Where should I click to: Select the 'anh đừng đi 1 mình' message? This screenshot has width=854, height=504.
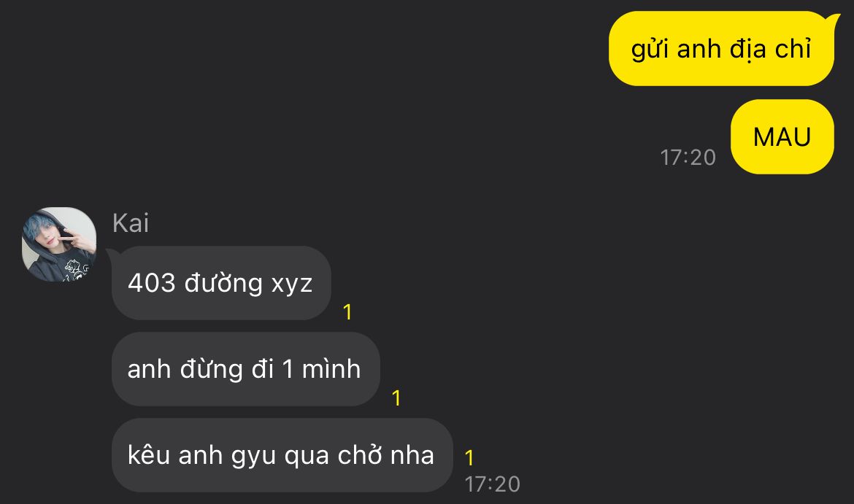246,369
